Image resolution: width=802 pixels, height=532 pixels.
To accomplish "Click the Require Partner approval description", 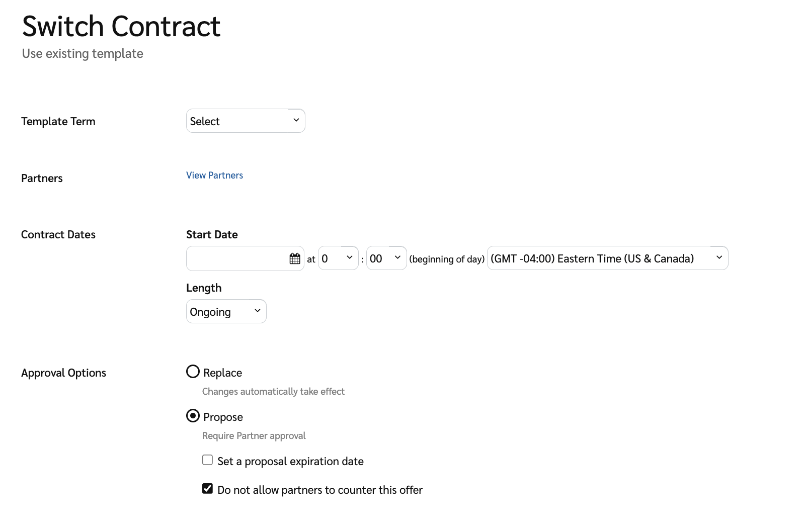I will (x=254, y=435).
